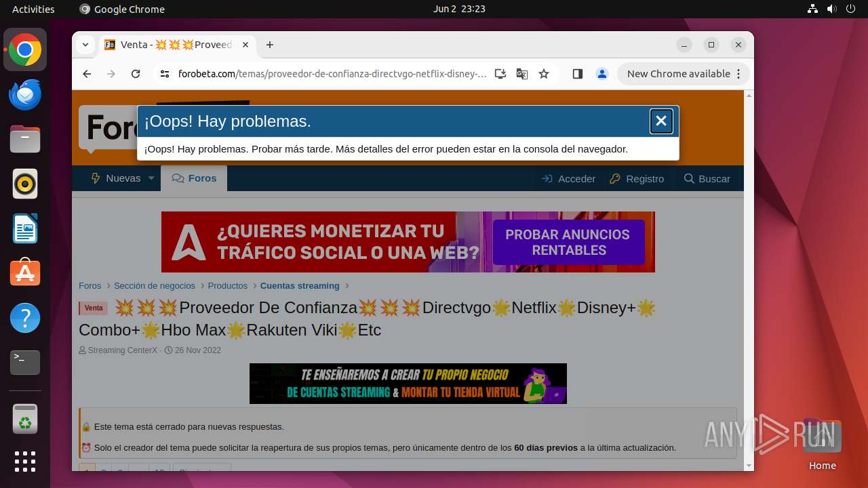
Task: Open site information icon in address bar
Action: coord(165,74)
